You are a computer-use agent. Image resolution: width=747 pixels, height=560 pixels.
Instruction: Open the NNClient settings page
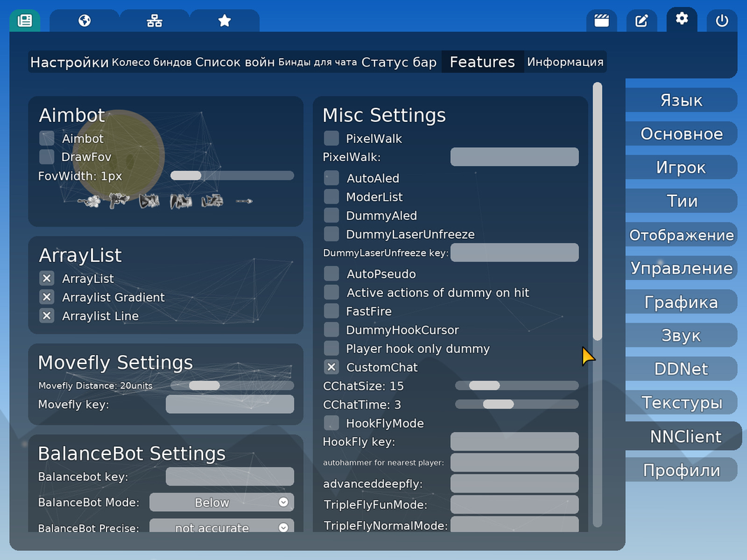pos(684,436)
